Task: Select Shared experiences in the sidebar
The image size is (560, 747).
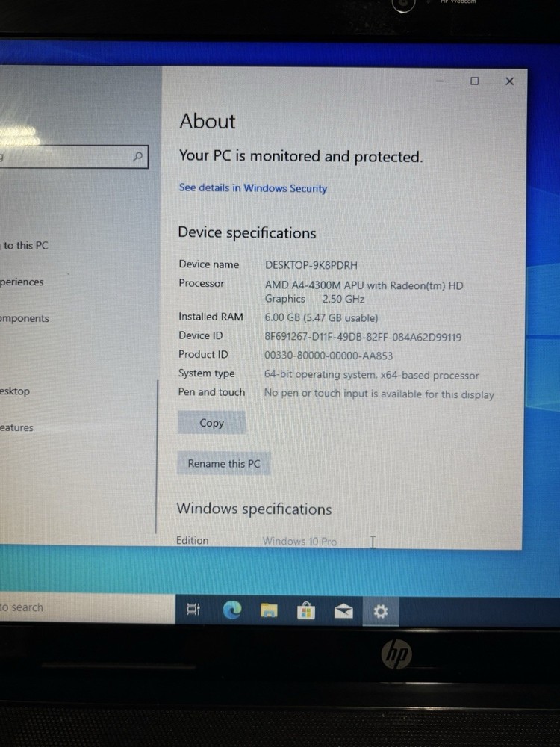Action: 22,282
